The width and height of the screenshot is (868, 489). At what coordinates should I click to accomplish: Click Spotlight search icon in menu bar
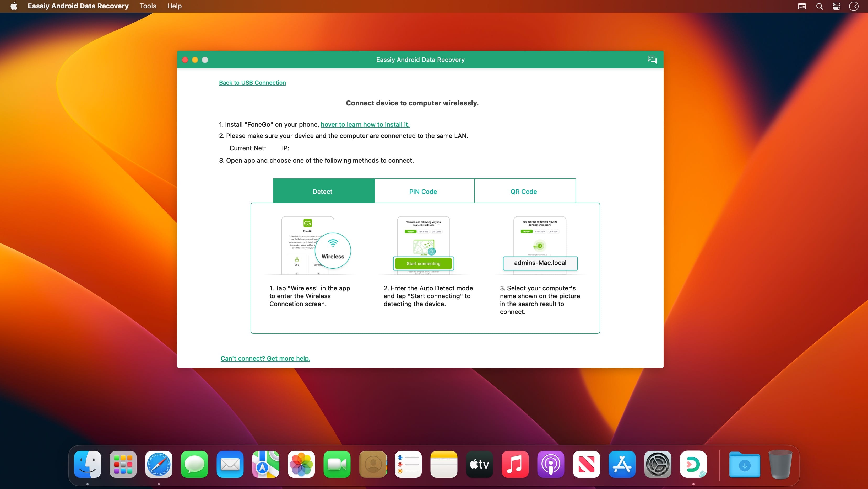tap(819, 6)
